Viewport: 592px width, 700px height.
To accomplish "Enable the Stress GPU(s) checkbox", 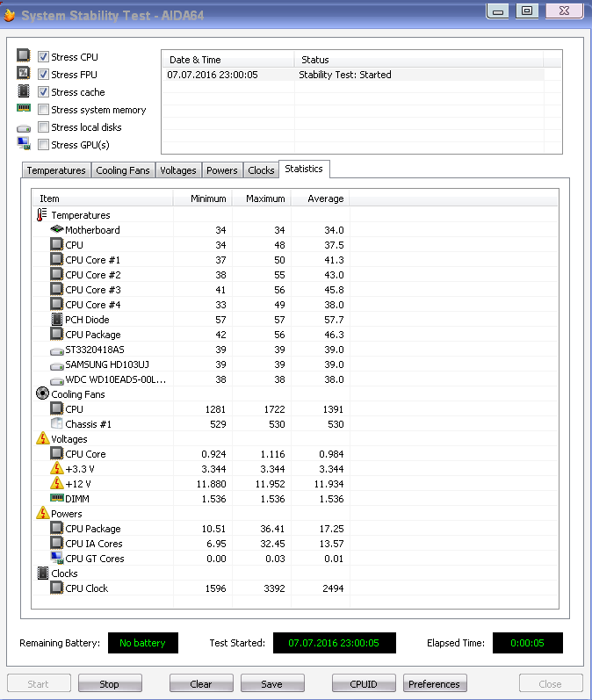I will [x=43, y=145].
